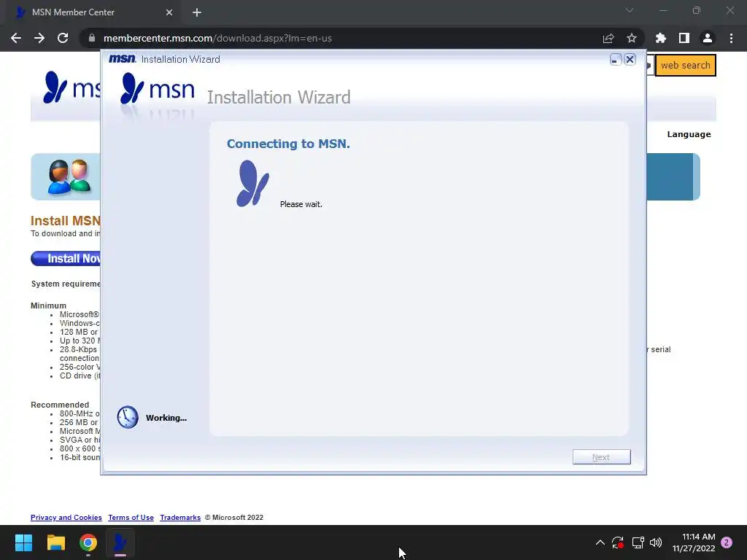The width and height of the screenshot is (747, 560).
Task: Click the web search button
Action: (685, 65)
